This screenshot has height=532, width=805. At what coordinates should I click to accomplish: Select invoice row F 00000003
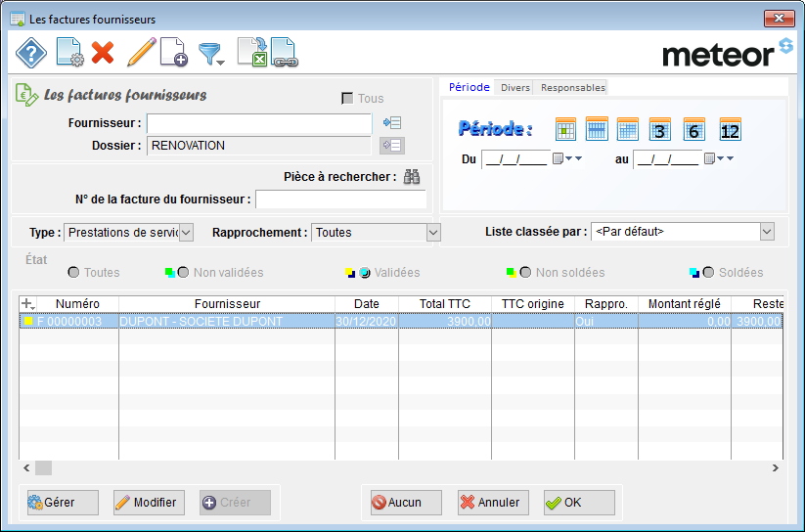(401, 322)
